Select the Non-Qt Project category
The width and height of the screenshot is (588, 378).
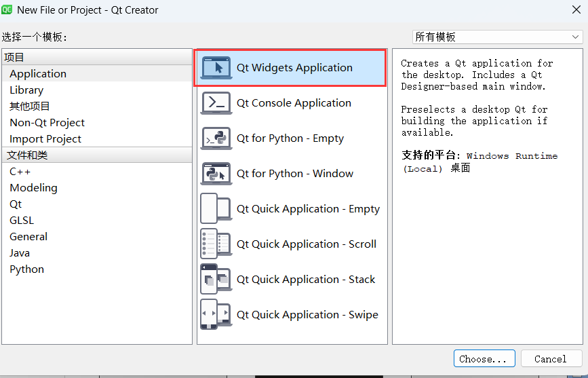(97, 123)
